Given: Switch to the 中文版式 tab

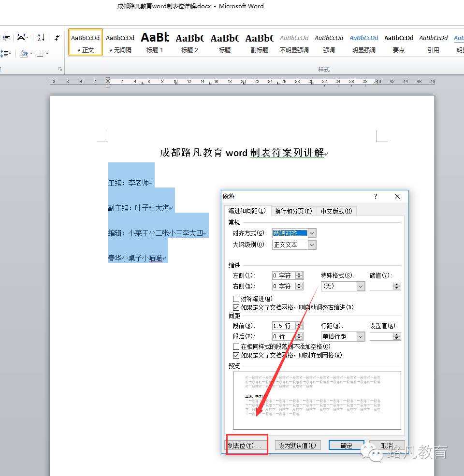Looking at the screenshot, I should [336, 211].
